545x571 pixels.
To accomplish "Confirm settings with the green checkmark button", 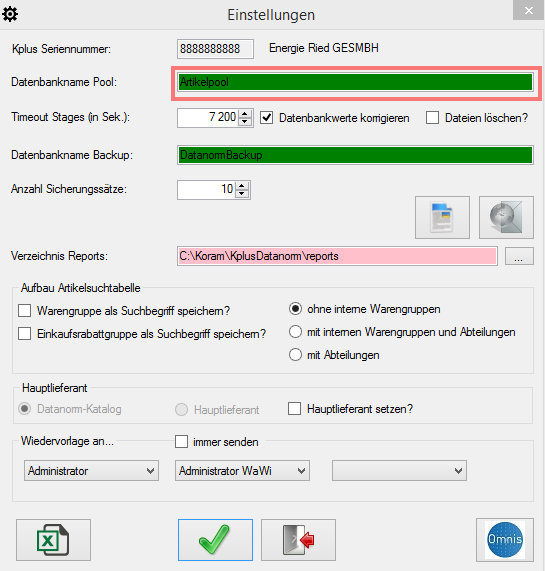I will [x=215, y=540].
